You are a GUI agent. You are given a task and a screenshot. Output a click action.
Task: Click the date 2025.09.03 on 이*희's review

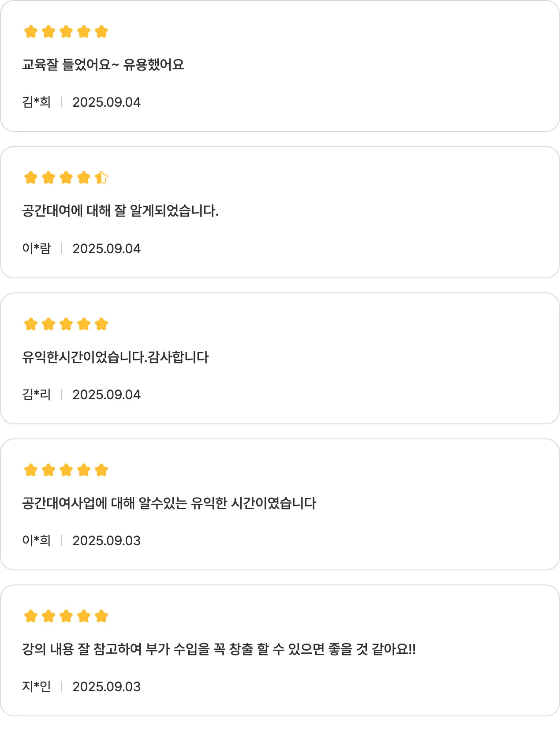click(106, 540)
